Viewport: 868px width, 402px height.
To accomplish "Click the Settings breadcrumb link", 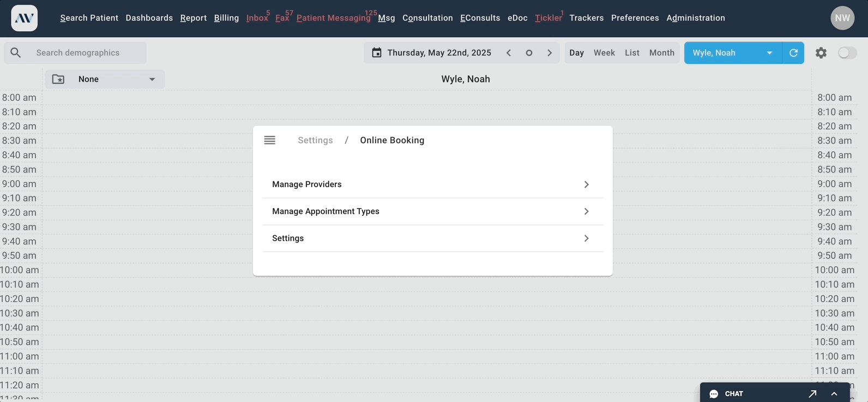I will [x=315, y=141].
